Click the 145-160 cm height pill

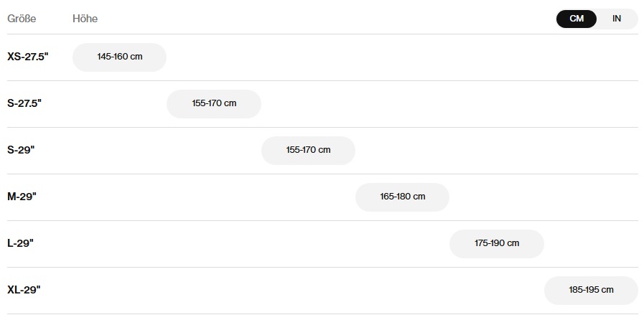click(119, 57)
